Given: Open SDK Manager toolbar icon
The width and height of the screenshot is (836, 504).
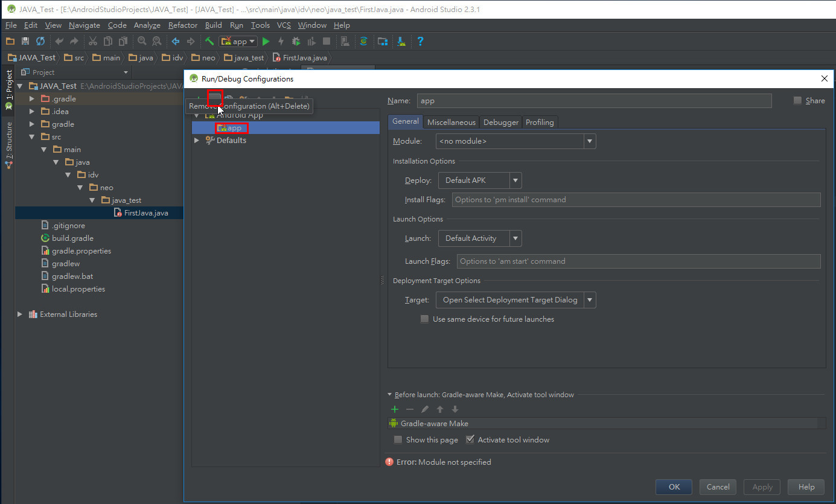Looking at the screenshot, I should [401, 41].
